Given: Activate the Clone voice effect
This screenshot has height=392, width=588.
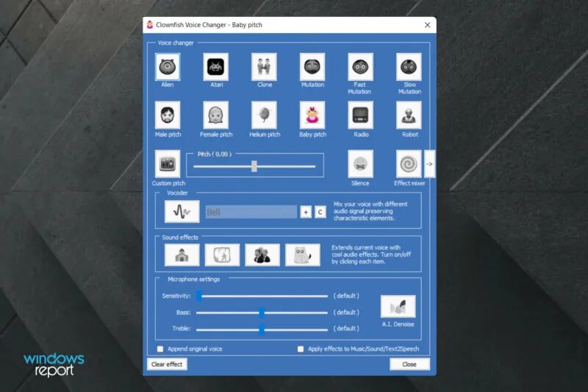Looking at the screenshot, I should 264,67.
